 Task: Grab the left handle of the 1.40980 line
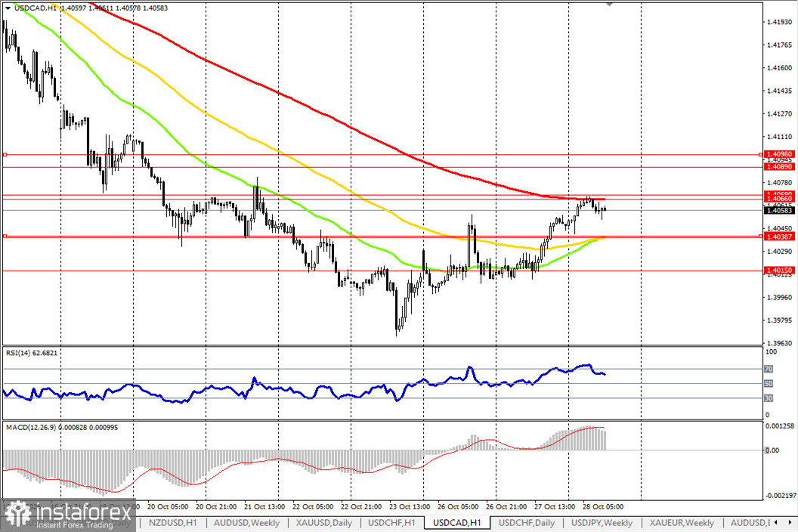click(5, 154)
